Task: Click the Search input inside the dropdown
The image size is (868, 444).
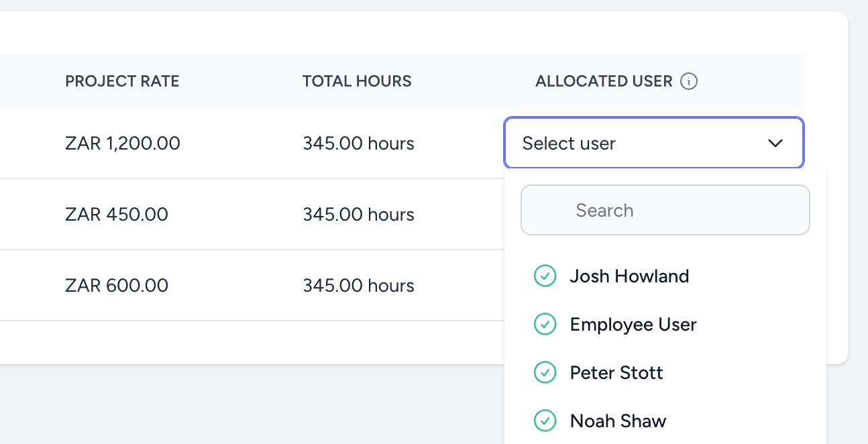Action: coord(665,210)
